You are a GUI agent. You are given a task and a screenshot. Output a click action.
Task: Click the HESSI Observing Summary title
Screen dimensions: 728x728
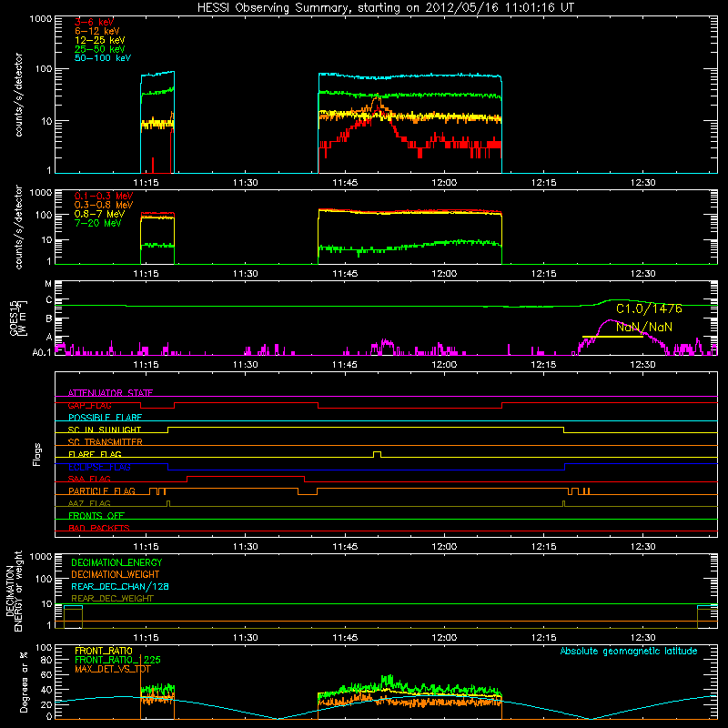[x=386, y=7]
